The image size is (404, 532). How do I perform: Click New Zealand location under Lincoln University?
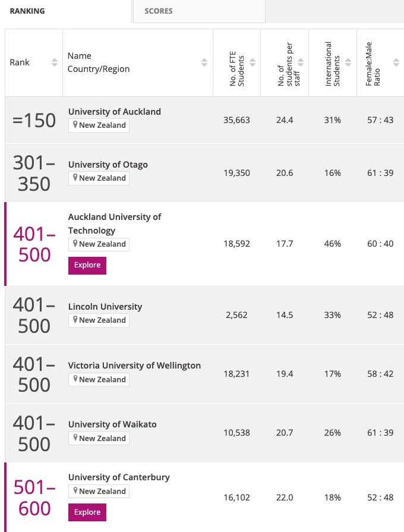click(x=99, y=320)
